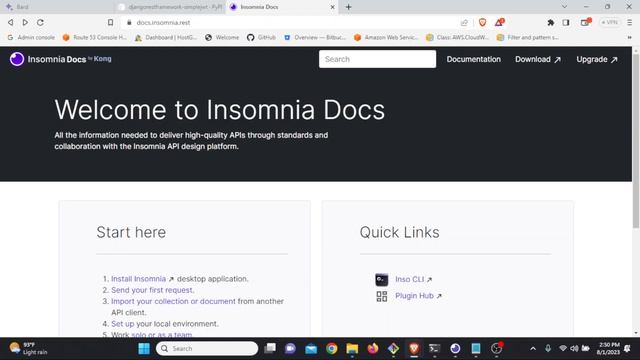Open the Filter and pattern bookmark
The height and width of the screenshot is (360, 640).
(528, 37)
